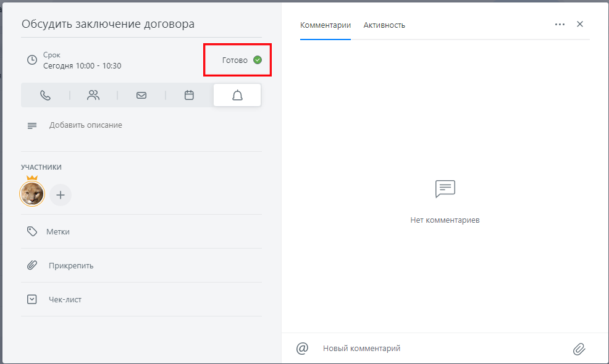This screenshot has height=364, width=609.
Task: Click the @ mention icon in comment box
Action: click(302, 348)
